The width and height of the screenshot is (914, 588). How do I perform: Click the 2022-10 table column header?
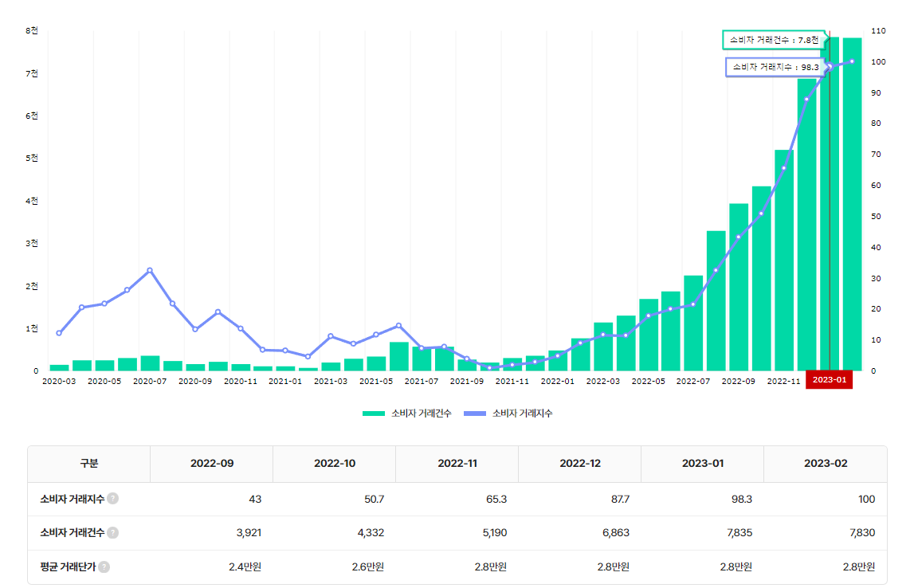(335, 463)
